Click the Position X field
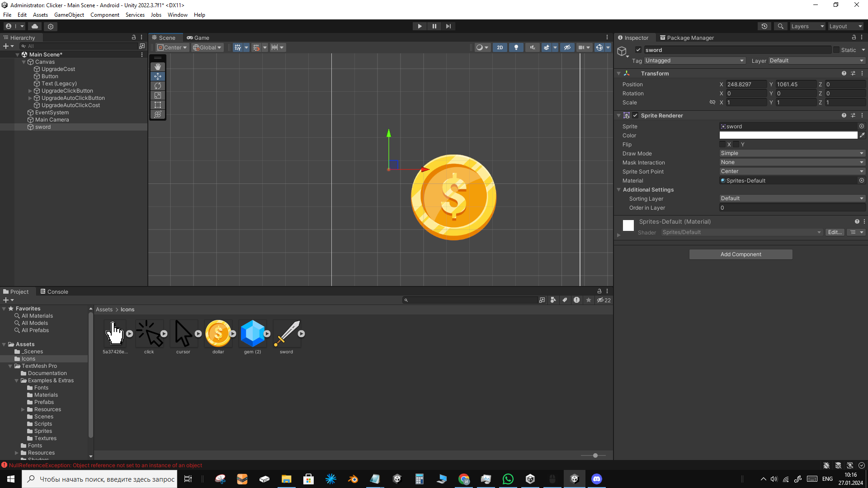Image resolution: width=868 pixels, height=488 pixels. click(746, 84)
